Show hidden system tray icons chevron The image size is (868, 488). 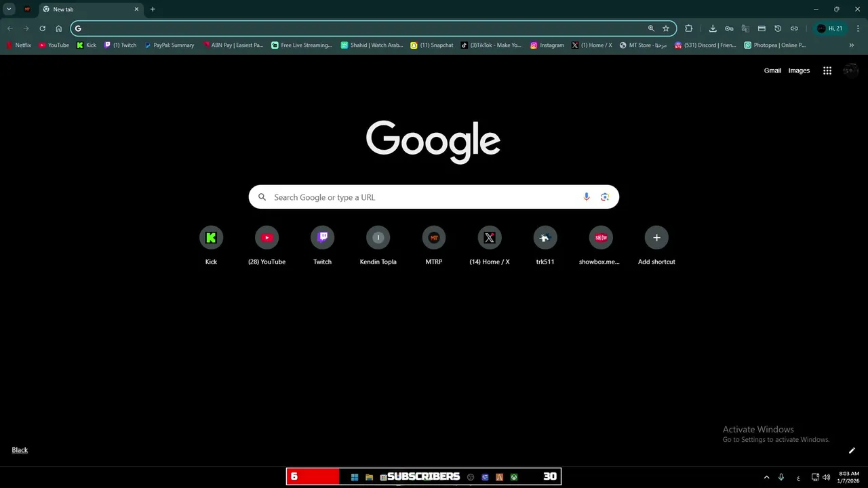(767, 477)
